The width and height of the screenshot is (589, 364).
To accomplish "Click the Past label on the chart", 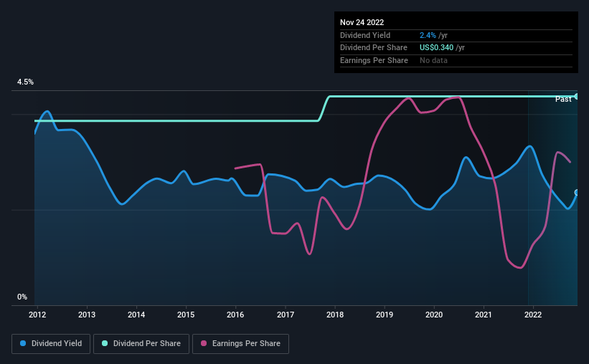I will click(563, 99).
